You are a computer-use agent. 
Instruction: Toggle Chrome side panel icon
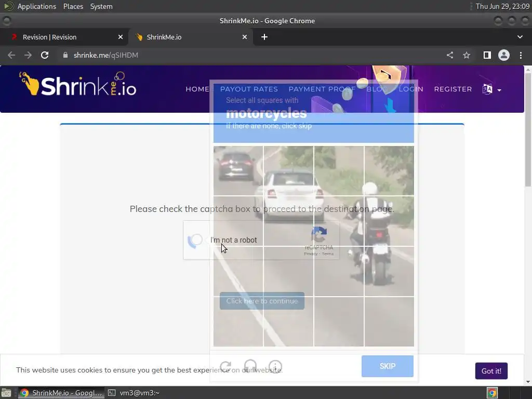(487, 55)
